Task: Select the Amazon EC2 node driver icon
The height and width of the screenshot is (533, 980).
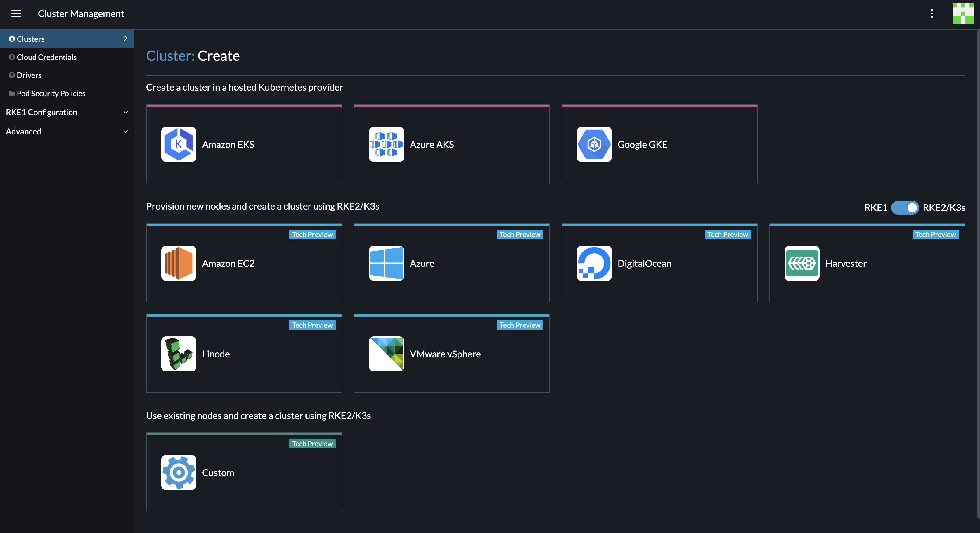Action: (179, 263)
